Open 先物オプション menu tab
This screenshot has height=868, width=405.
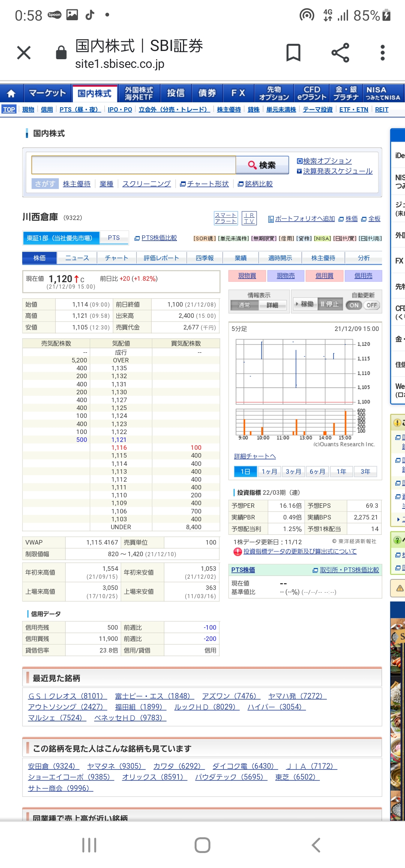274,93
